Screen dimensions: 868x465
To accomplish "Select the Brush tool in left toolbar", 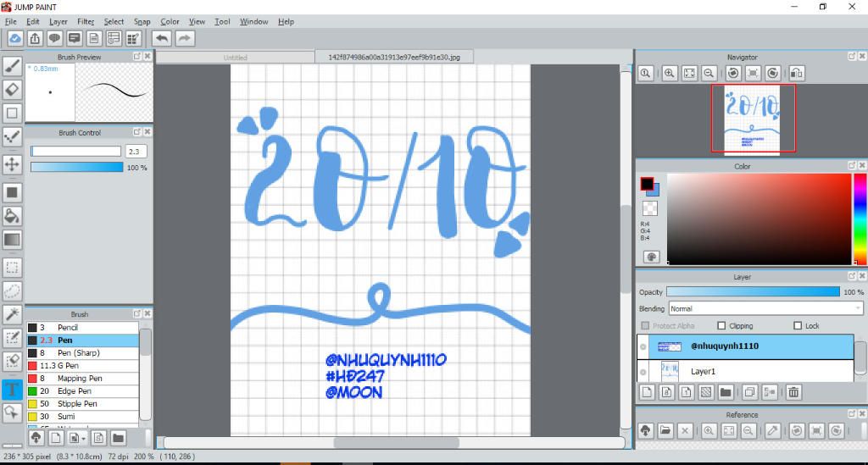I will pos(12,66).
